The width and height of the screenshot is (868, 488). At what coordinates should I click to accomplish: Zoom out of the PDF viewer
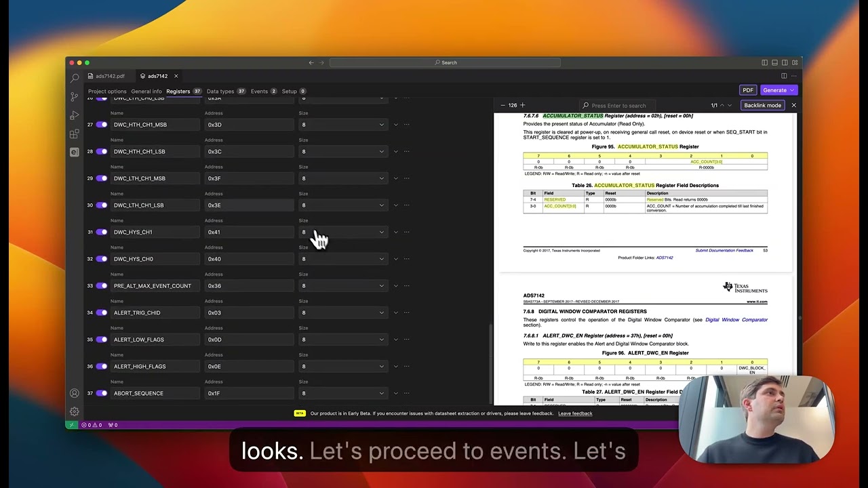tap(502, 105)
